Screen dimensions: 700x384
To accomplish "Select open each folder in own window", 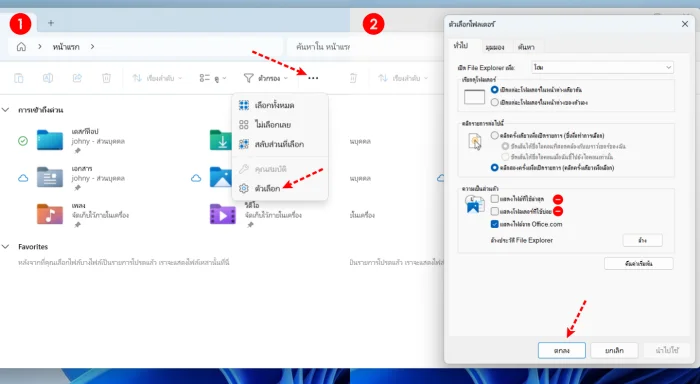I will click(x=494, y=102).
